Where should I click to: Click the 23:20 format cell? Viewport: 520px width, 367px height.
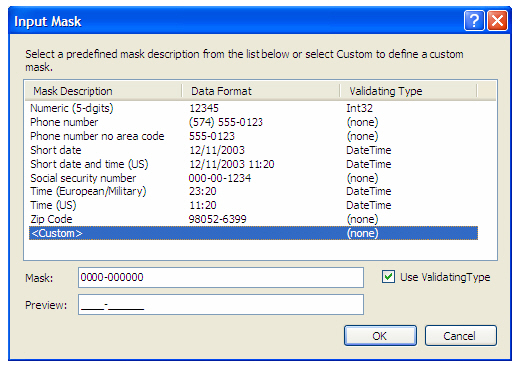[x=203, y=191]
